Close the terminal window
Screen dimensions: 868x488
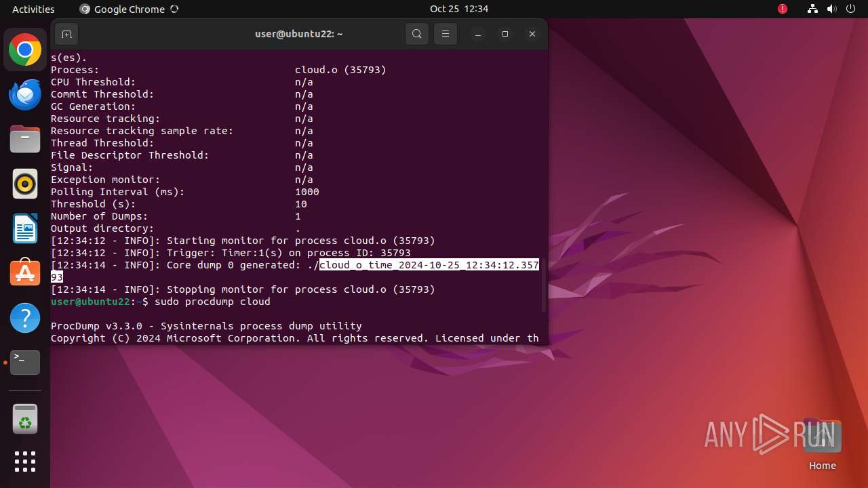click(532, 34)
